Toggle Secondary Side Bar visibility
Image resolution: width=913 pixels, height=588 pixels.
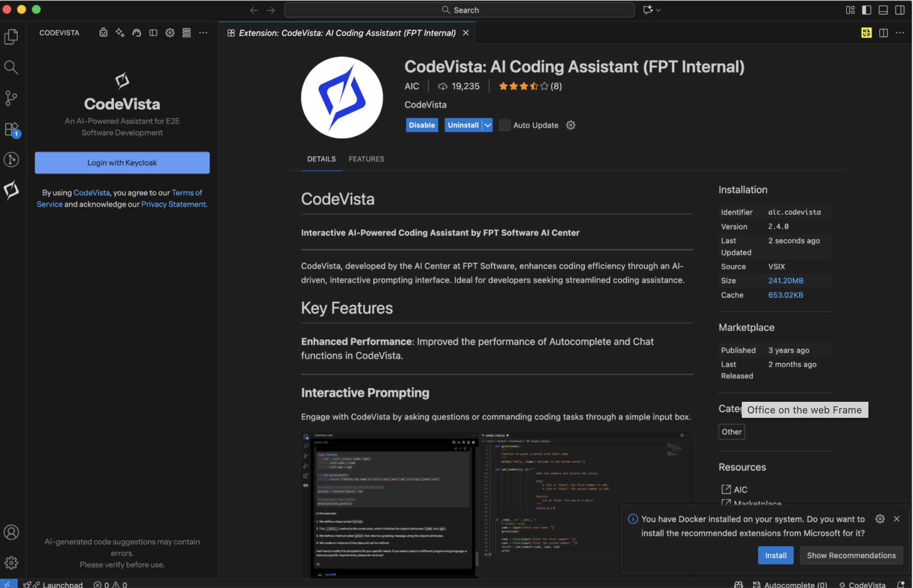[x=900, y=10]
